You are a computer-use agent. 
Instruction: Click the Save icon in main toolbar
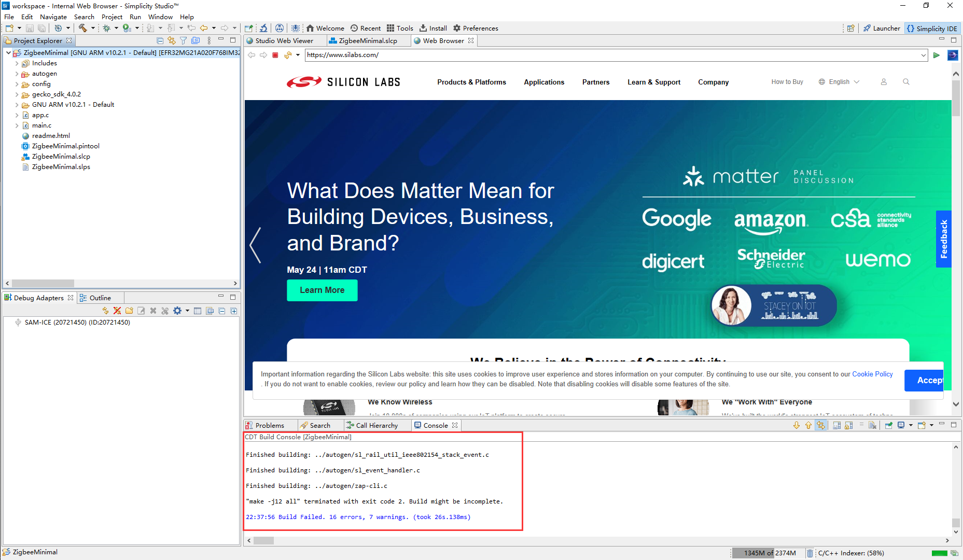coord(30,28)
